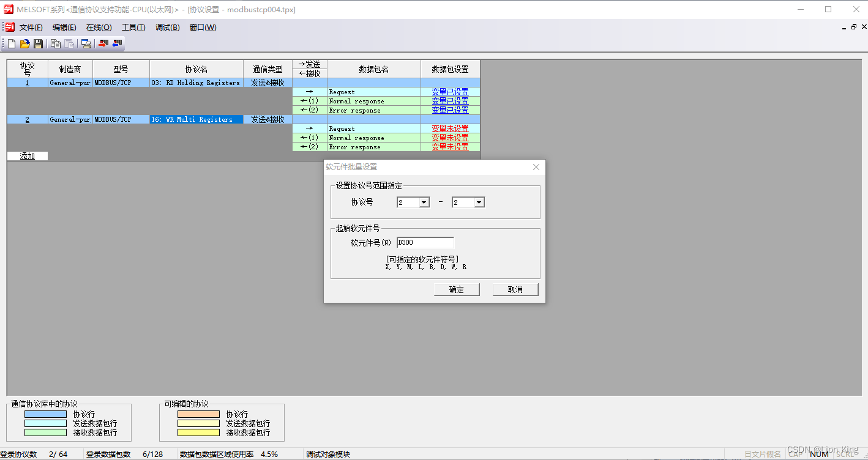The image size is (868, 460).
Task: Open 变量已设置 for Normal response
Action: coord(450,101)
